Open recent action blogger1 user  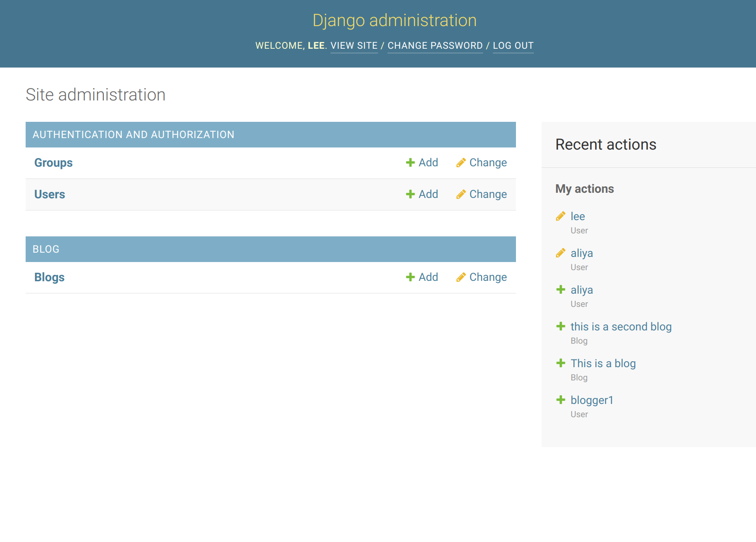pyautogui.click(x=592, y=400)
